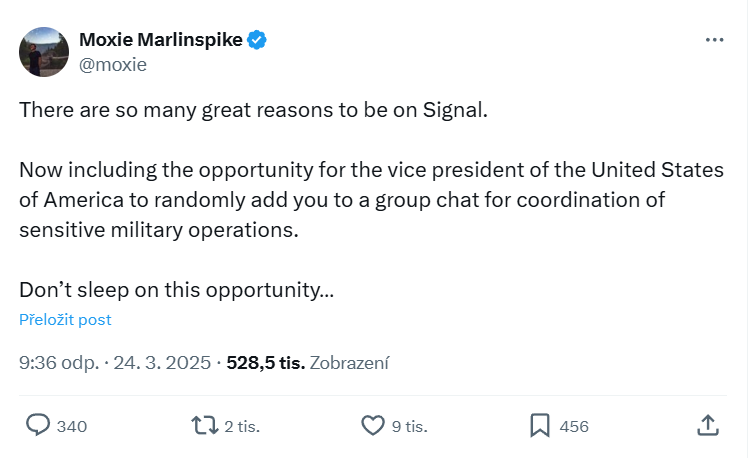Click the reply speech bubble icon
The height and width of the screenshot is (458, 750).
(x=38, y=425)
